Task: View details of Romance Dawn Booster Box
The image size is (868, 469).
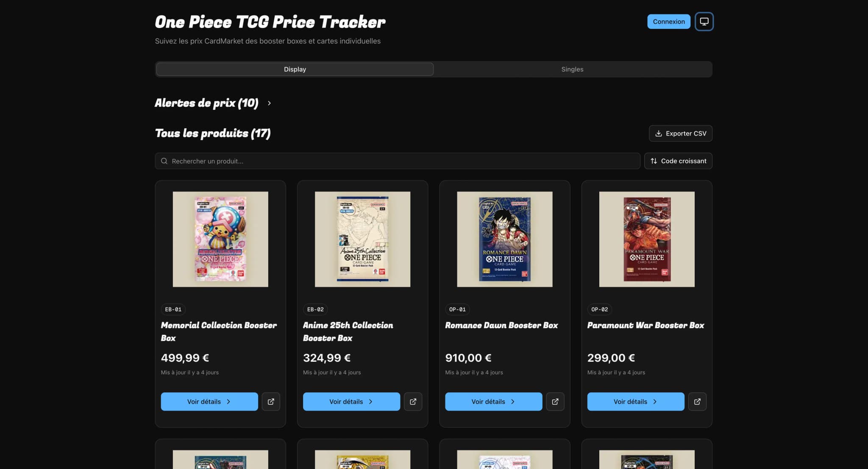Action: coord(494,402)
